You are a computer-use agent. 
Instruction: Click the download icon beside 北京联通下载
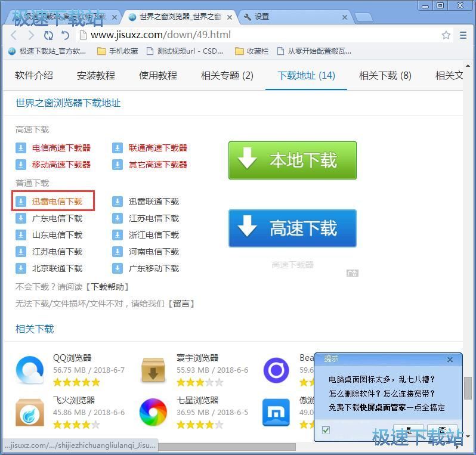(x=21, y=268)
